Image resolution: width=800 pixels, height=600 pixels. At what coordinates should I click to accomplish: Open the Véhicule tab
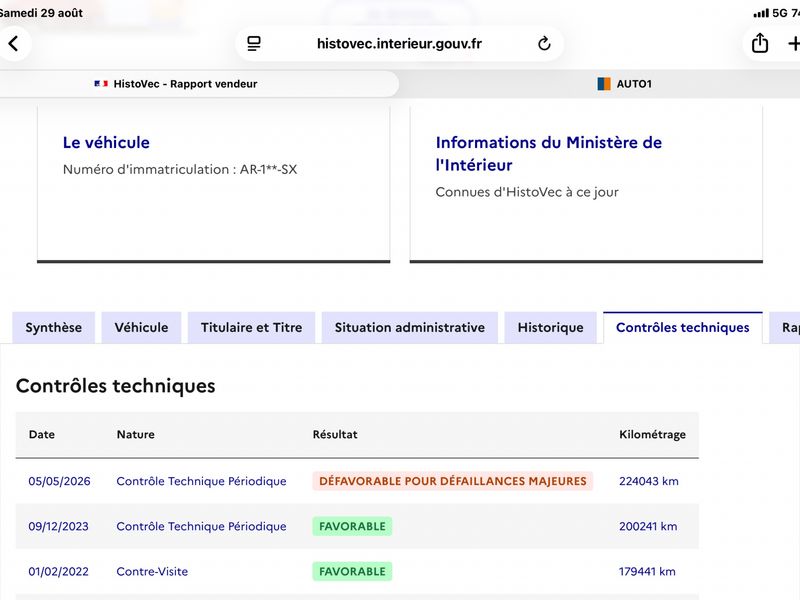pyautogui.click(x=141, y=328)
